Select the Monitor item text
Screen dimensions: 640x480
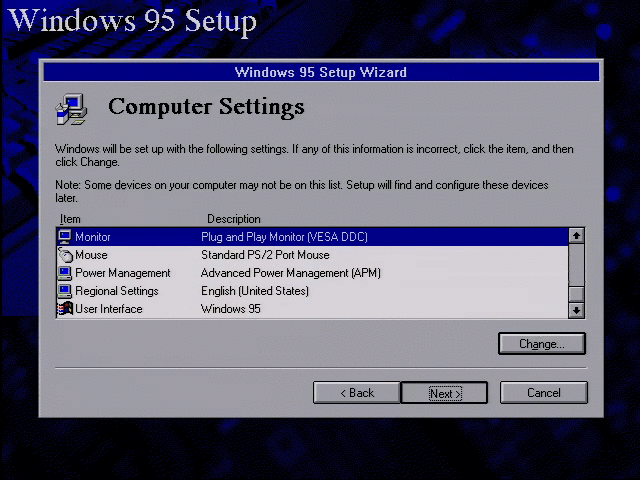[x=93, y=237]
